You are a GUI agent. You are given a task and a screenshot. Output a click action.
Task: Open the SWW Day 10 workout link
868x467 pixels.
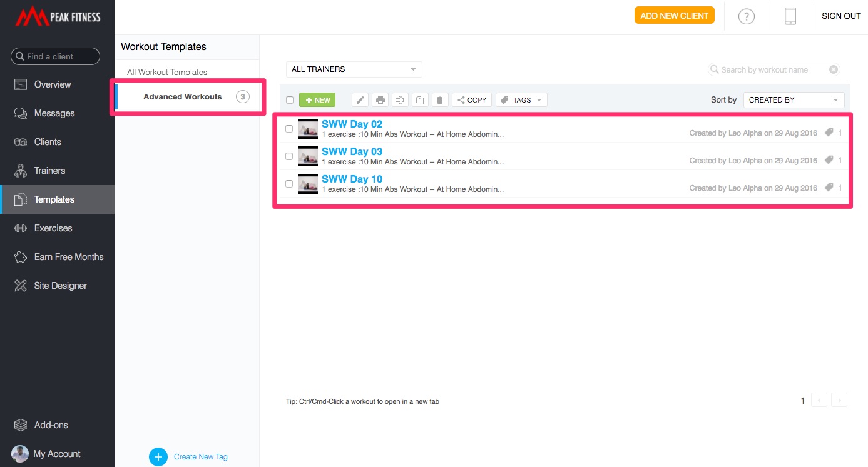(352, 179)
